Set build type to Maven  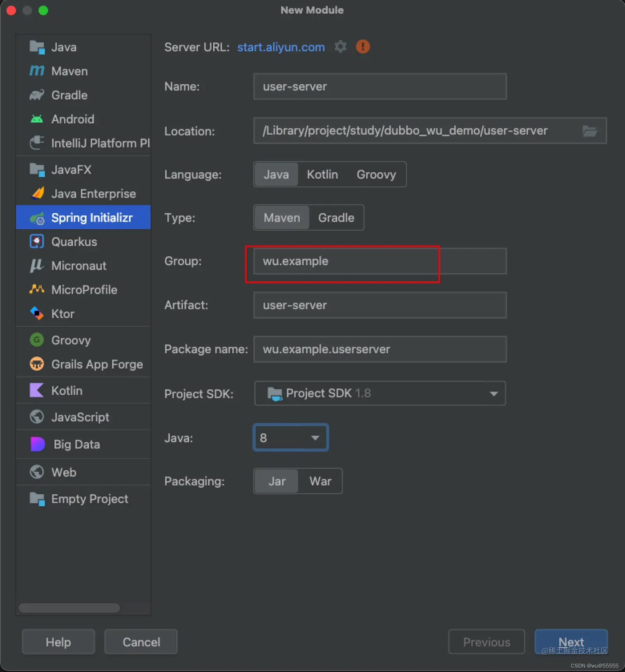coord(282,218)
